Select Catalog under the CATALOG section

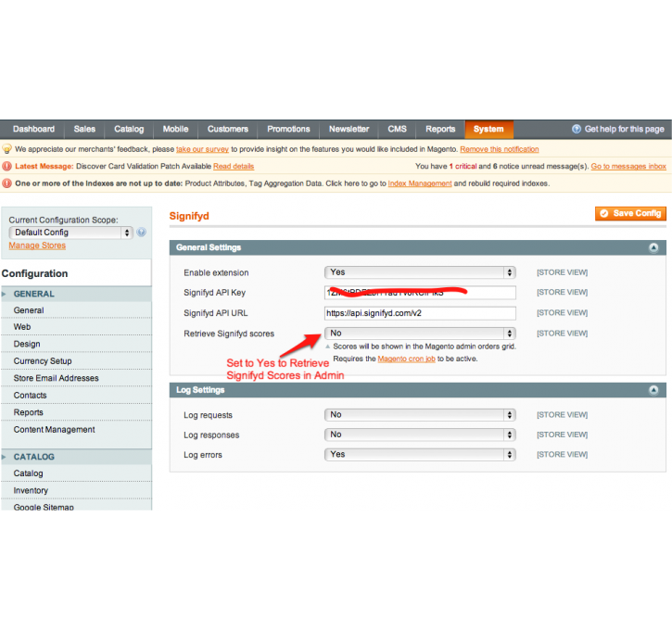pyautogui.click(x=76, y=473)
